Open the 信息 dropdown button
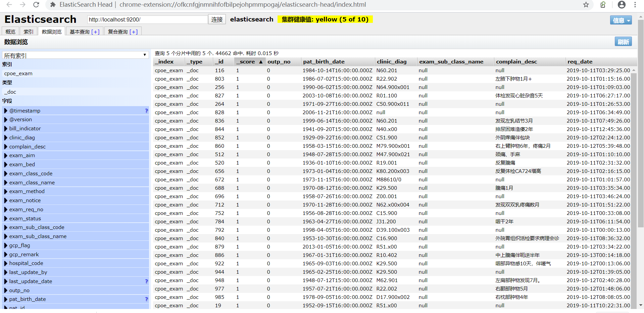 (621, 20)
